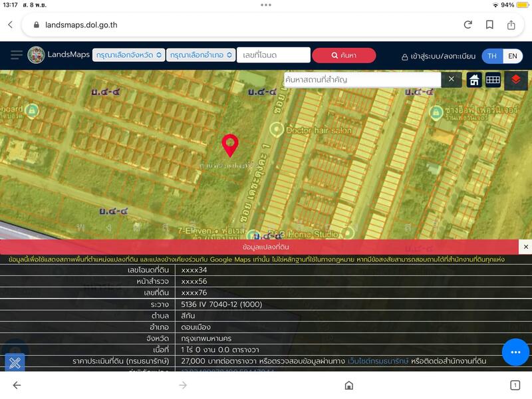Open the blue chat bubble button
Viewport: 532px width, 399px height.
coord(515,352)
